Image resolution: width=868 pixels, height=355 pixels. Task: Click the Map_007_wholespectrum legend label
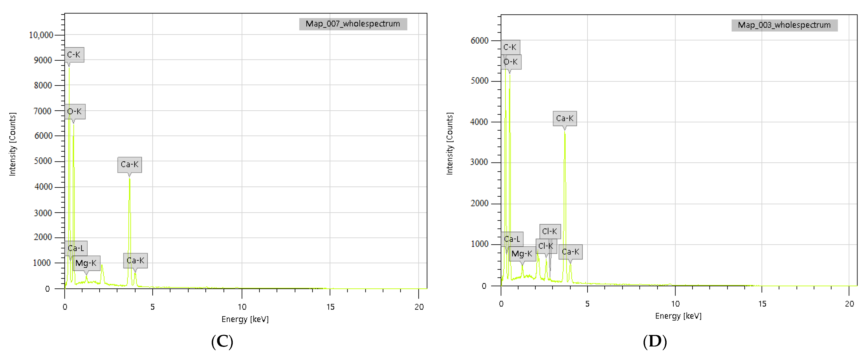[353, 24]
